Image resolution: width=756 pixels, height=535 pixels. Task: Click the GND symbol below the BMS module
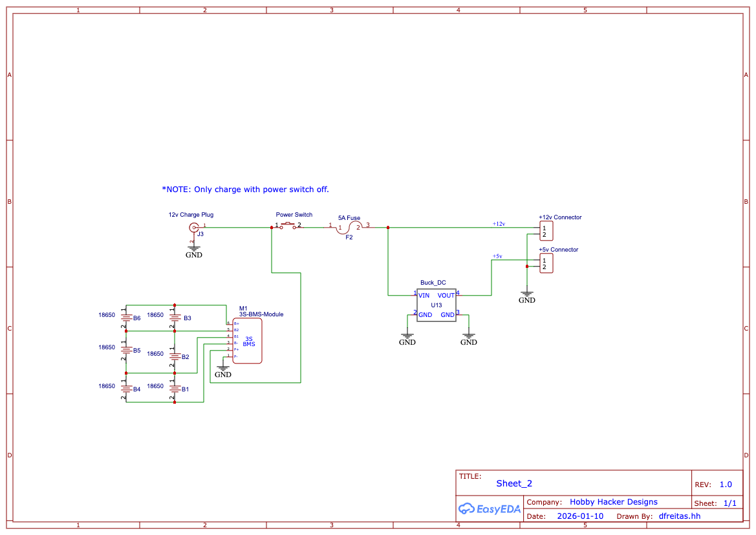(222, 371)
